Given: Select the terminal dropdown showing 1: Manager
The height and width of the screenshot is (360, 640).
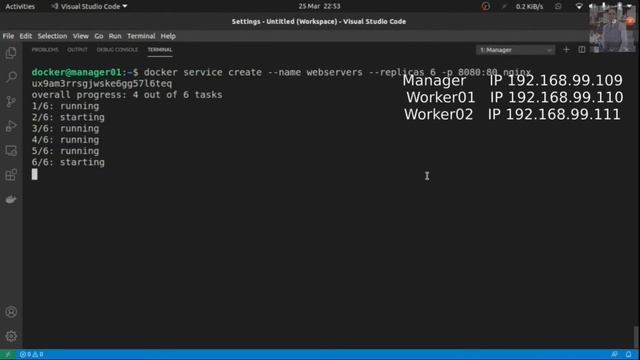Looking at the screenshot, I should point(516,50).
